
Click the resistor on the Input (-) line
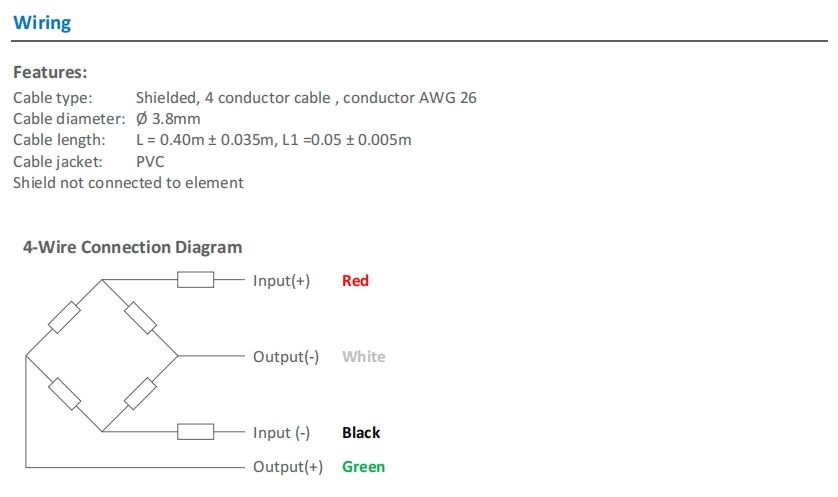(196, 432)
